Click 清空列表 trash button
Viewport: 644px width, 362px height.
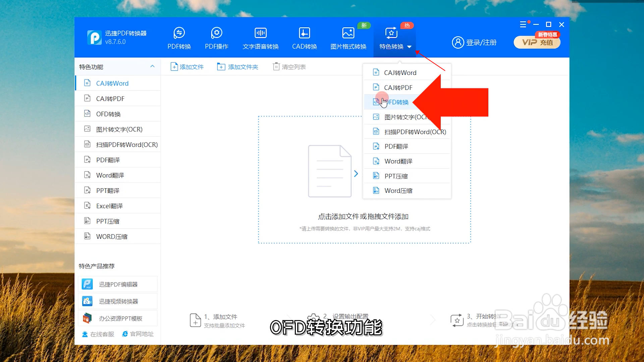[x=289, y=67]
